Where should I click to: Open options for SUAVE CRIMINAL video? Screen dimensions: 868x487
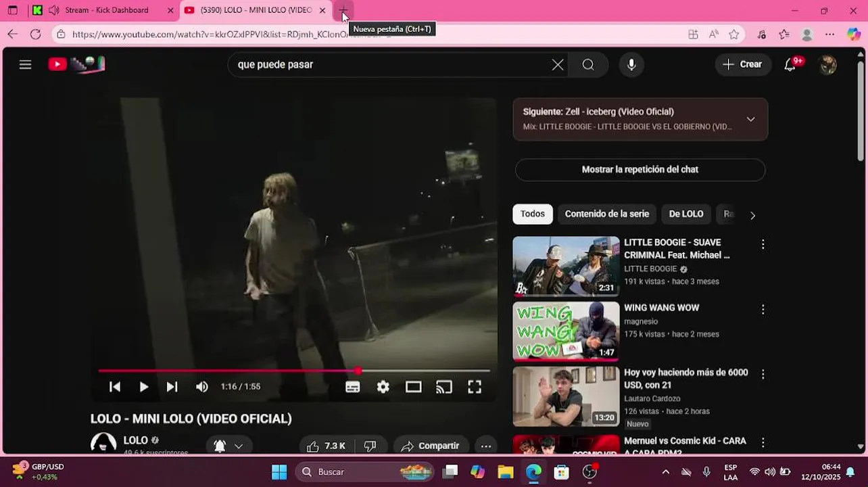763,245
